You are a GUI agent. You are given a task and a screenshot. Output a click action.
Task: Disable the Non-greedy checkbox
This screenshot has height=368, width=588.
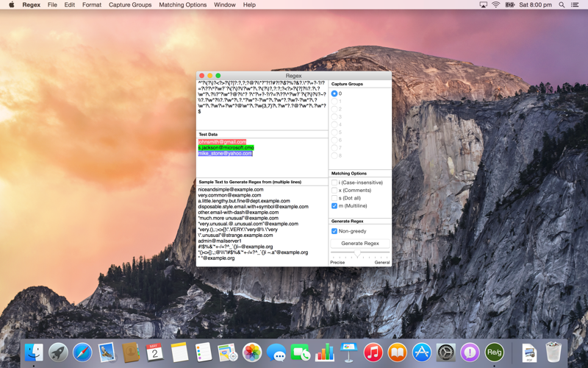(x=334, y=231)
